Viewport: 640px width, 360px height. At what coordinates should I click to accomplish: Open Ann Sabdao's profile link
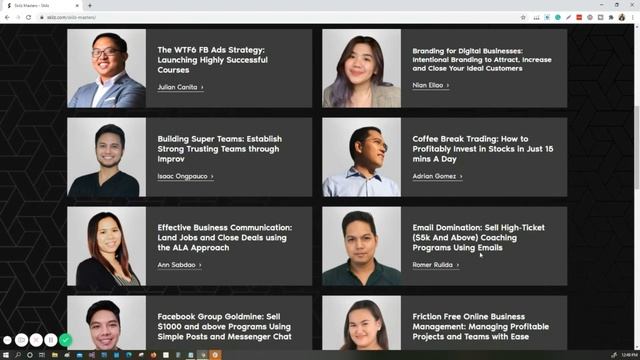coord(179,265)
